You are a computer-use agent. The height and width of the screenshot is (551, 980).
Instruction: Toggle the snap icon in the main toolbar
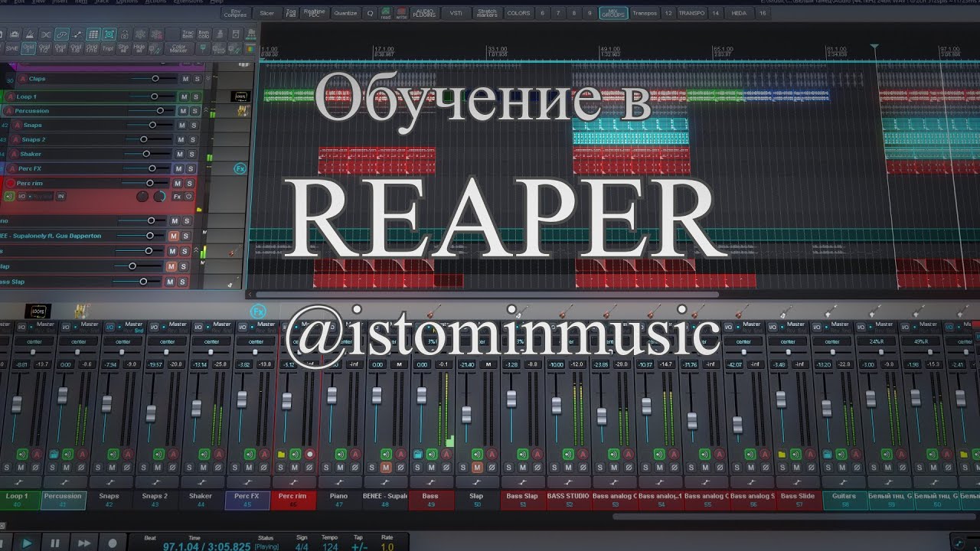coord(109,34)
